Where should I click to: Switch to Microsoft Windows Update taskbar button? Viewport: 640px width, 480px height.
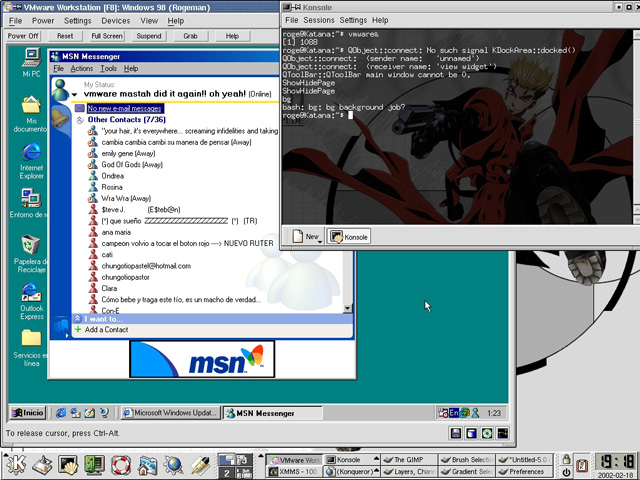tap(171, 413)
